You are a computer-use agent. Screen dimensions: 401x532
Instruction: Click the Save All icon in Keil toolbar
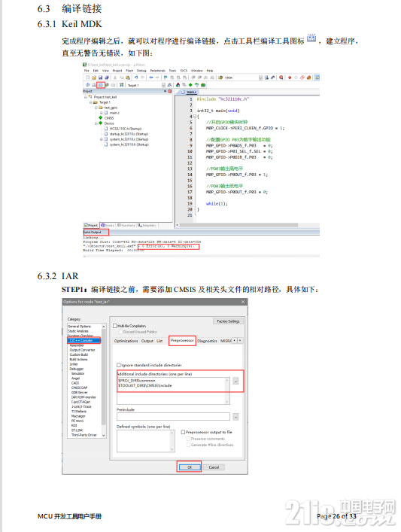(107, 78)
